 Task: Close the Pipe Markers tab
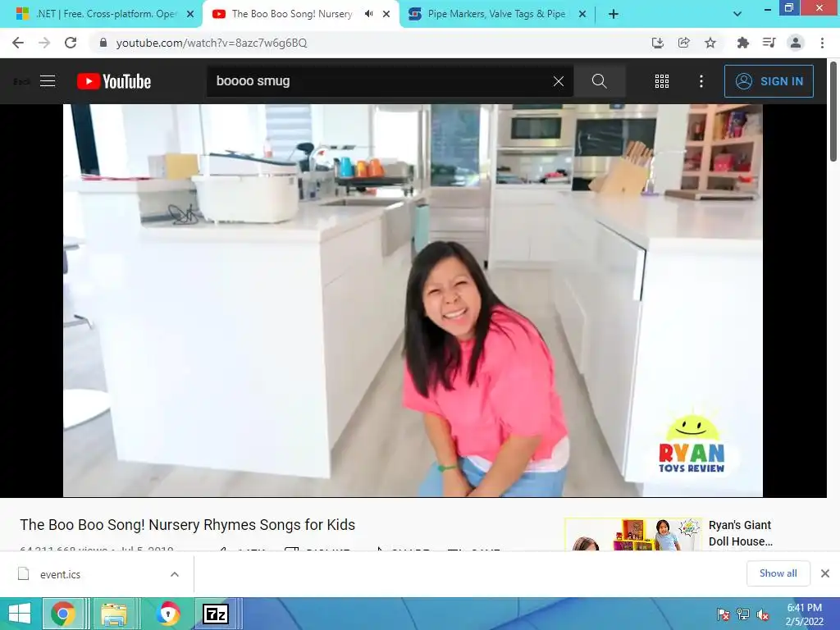582,15
